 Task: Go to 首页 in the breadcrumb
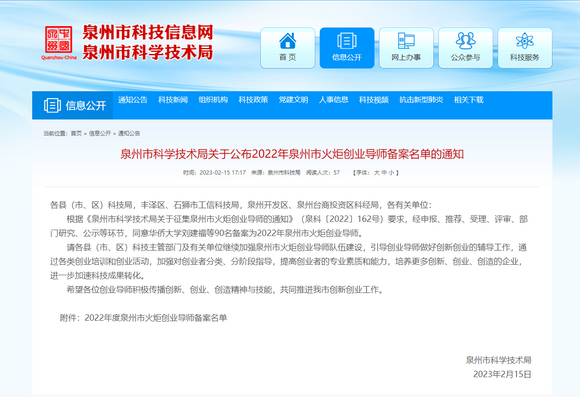point(76,133)
